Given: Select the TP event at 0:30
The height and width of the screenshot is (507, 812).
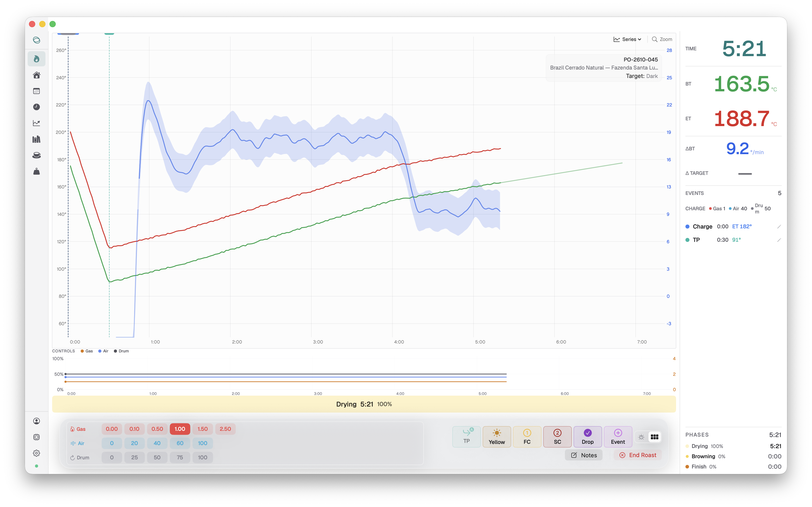Looking at the screenshot, I should click(733, 240).
